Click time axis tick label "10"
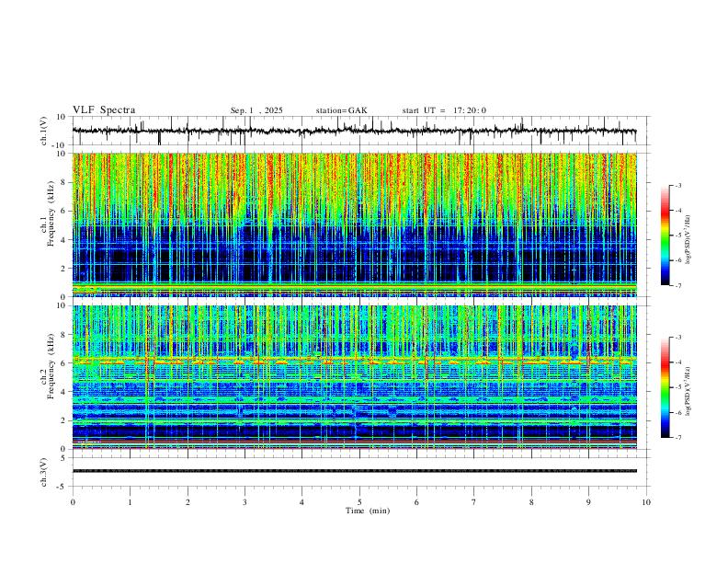 click(x=646, y=502)
